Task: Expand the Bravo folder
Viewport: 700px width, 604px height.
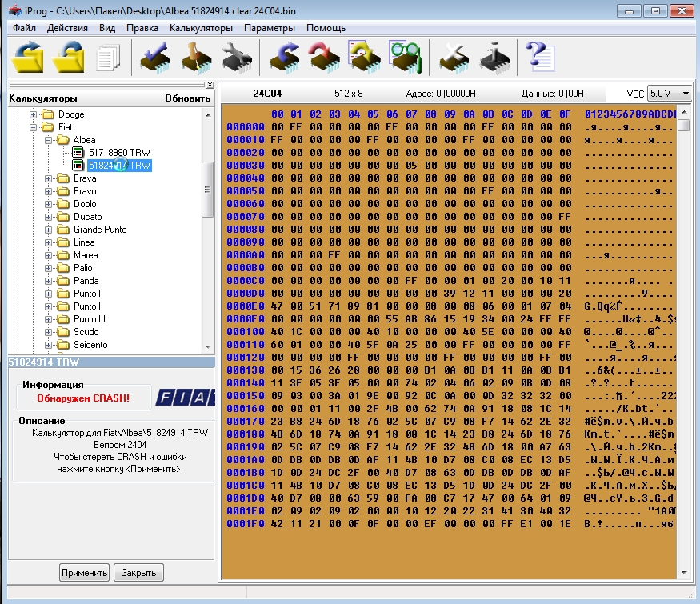Action: pyautogui.click(x=48, y=191)
